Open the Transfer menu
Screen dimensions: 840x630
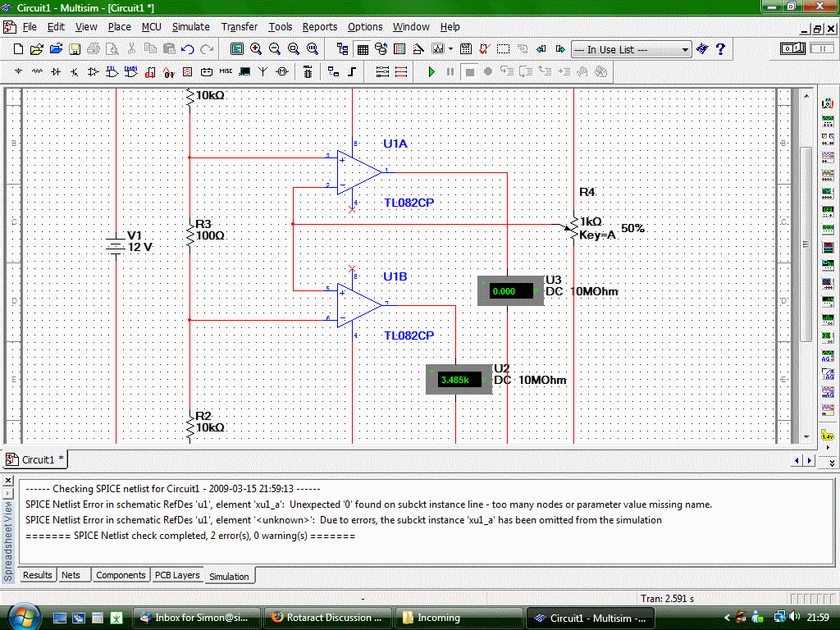click(x=240, y=27)
